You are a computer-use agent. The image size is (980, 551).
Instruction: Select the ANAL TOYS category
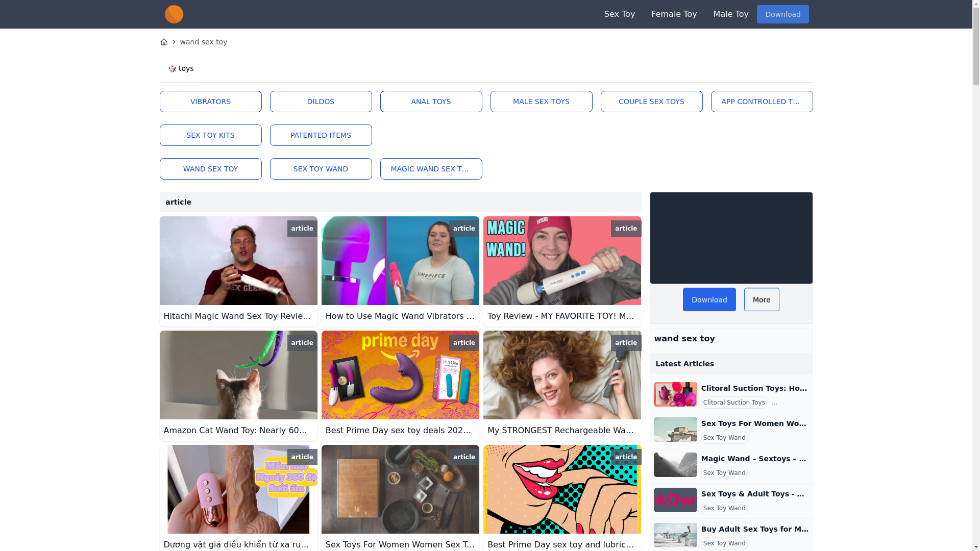pyautogui.click(x=431, y=102)
